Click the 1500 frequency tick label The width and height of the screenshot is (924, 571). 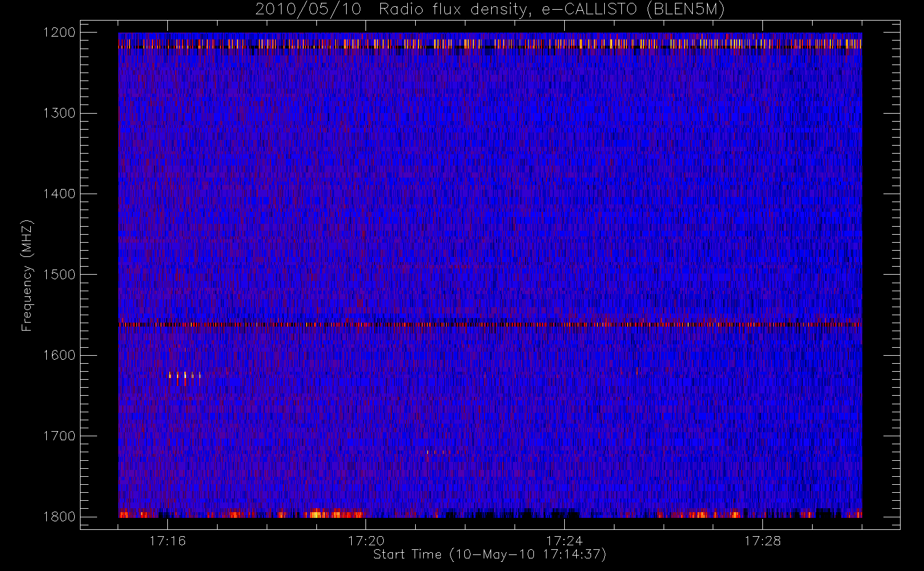(x=59, y=275)
